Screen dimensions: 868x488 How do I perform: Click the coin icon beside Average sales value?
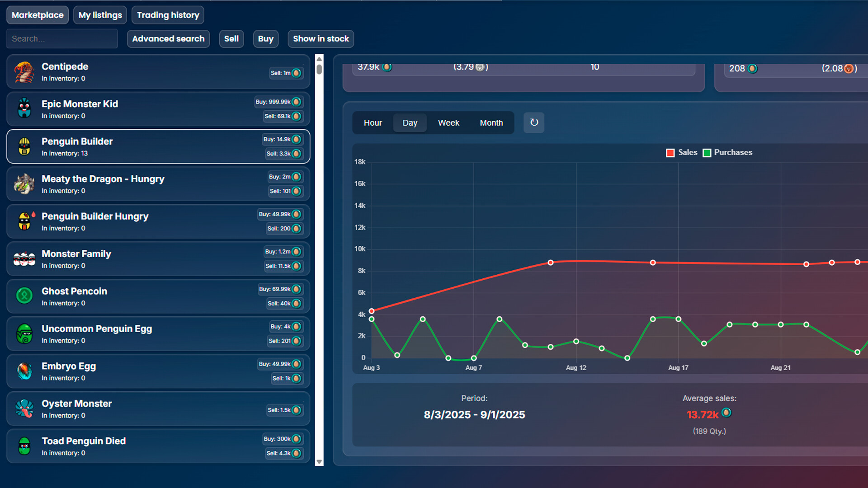pyautogui.click(x=726, y=413)
